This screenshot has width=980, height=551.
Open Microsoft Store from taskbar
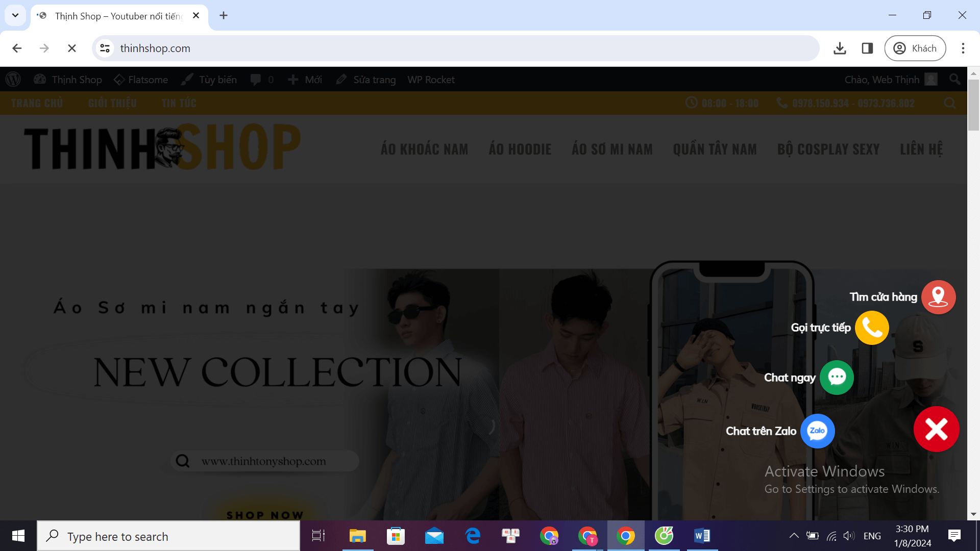(396, 536)
